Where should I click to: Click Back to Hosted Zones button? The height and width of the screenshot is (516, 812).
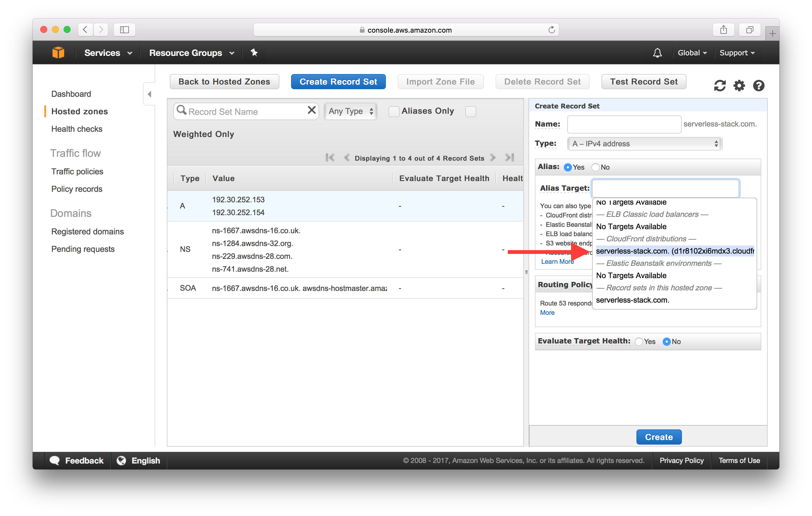[x=223, y=82]
